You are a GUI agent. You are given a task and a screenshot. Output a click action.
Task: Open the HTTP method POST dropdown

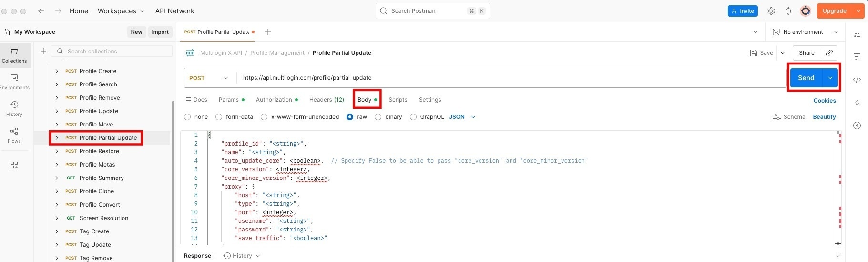click(x=209, y=78)
